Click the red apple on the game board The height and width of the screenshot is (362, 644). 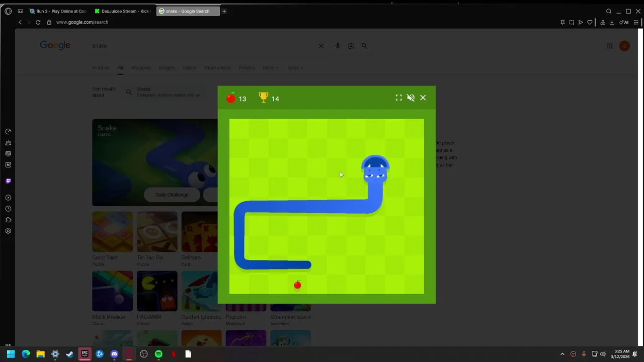point(297,285)
